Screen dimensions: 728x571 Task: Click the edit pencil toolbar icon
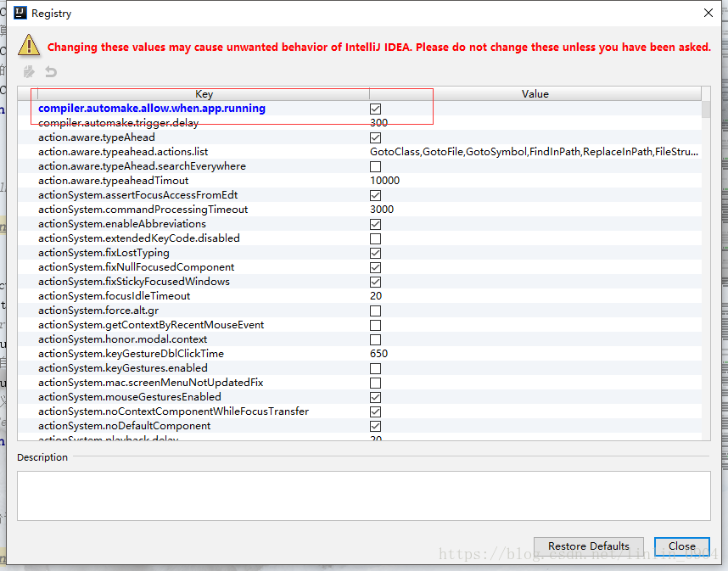point(29,71)
